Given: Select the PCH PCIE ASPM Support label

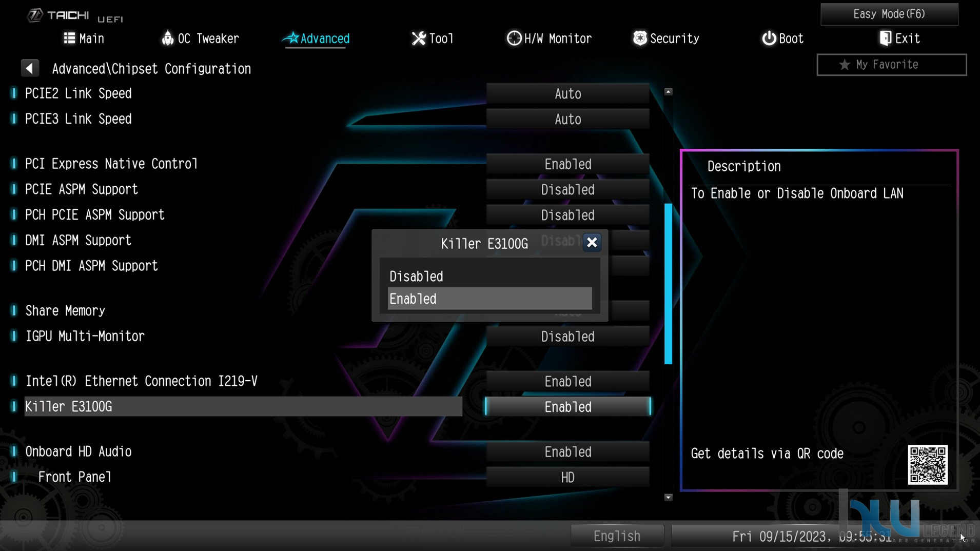Looking at the screenshot, I should point(95,215).
